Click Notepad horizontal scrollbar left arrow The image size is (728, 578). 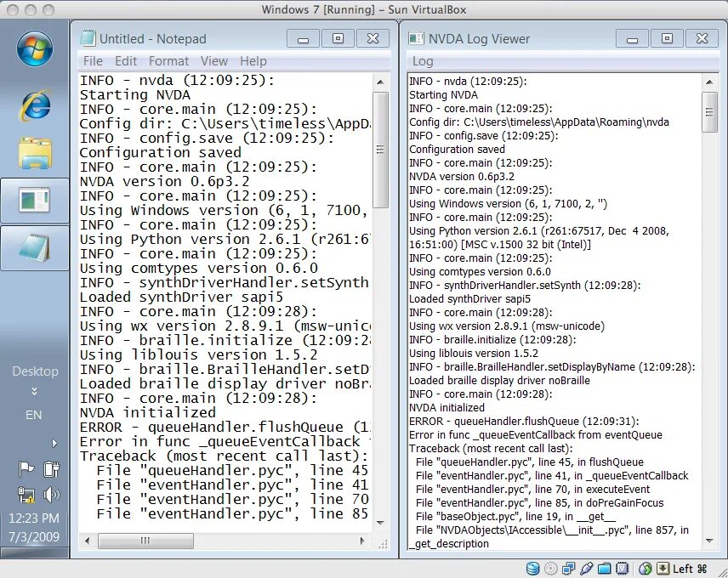coord(87,541)
